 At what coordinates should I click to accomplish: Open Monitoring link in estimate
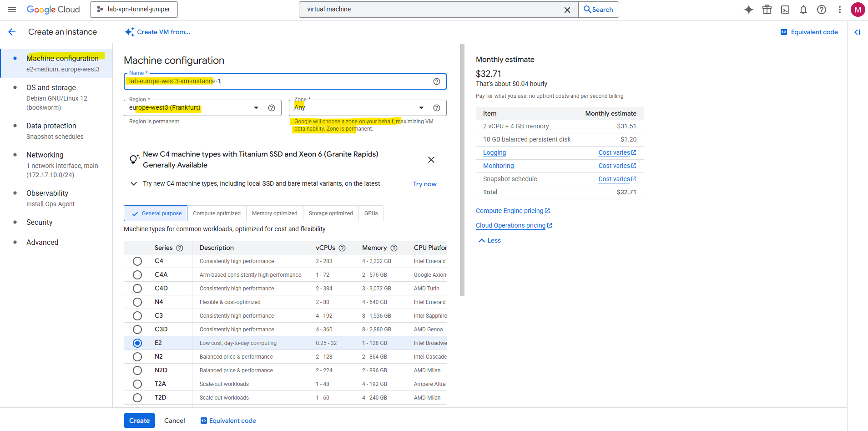click(x=499, y=166)
